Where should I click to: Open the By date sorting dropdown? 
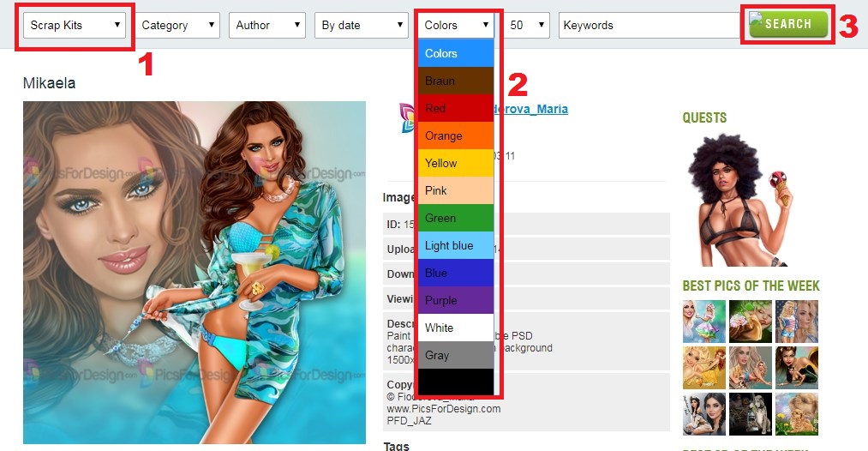362,25
